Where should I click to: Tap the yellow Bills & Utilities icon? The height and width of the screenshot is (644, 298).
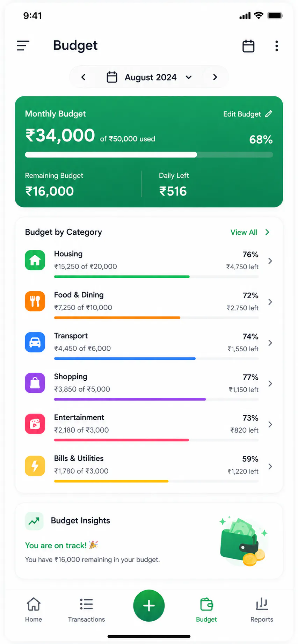[35, 466]
